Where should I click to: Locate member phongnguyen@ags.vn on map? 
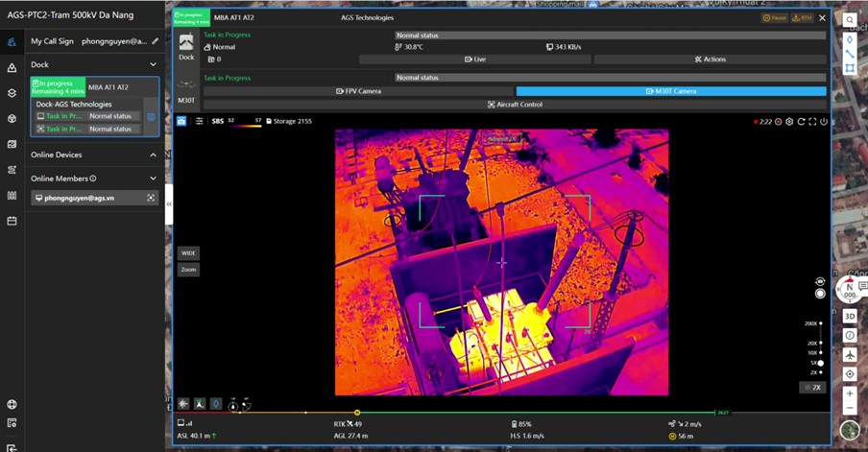pos(151,198)
